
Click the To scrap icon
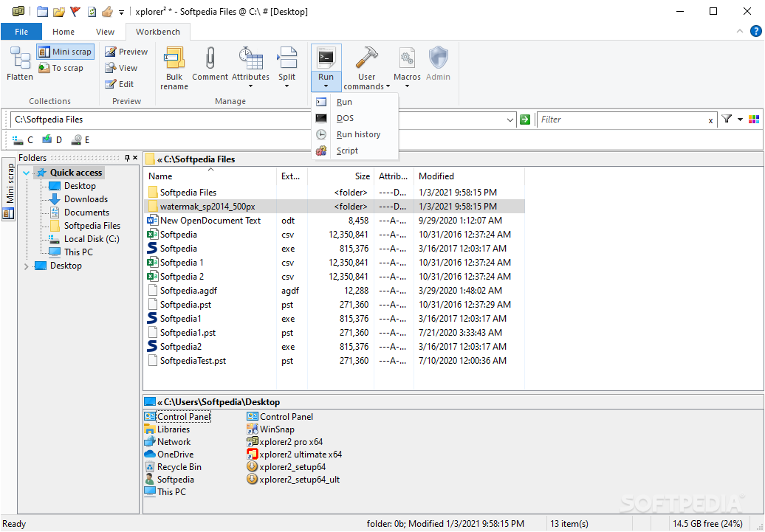tap(44, 68)
